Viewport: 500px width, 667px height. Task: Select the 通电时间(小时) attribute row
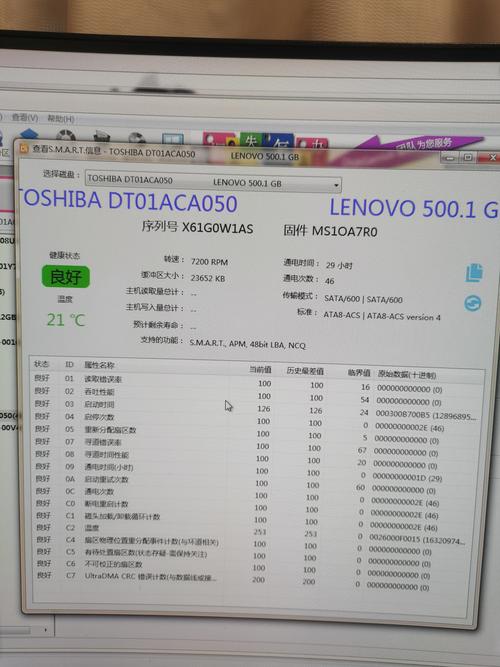coord(256,471)
